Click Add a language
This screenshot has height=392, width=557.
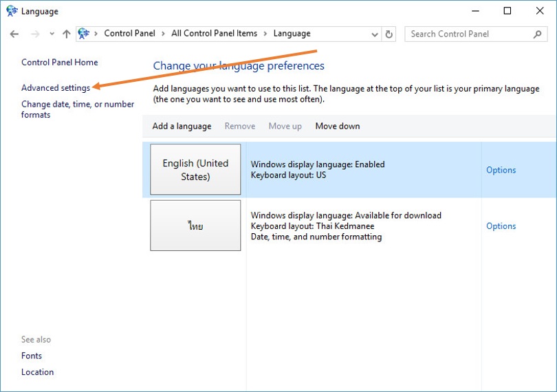tap(182, 127)
